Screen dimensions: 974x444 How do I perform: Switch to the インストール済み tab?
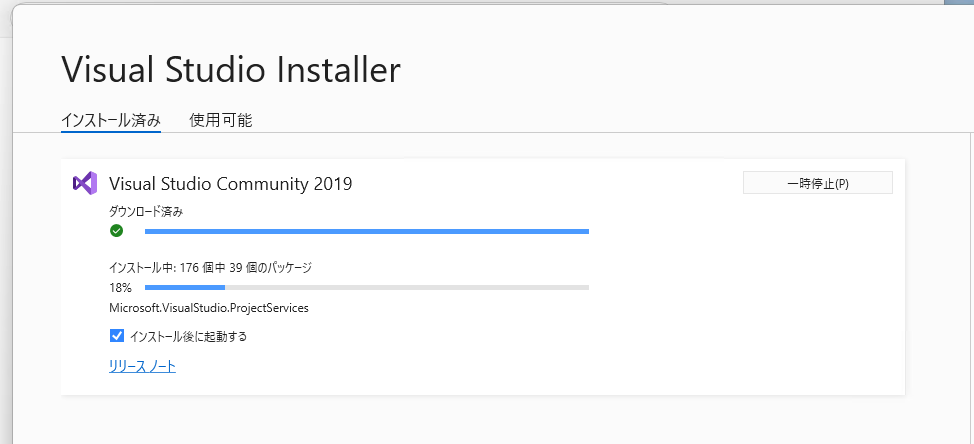[110, 120]
